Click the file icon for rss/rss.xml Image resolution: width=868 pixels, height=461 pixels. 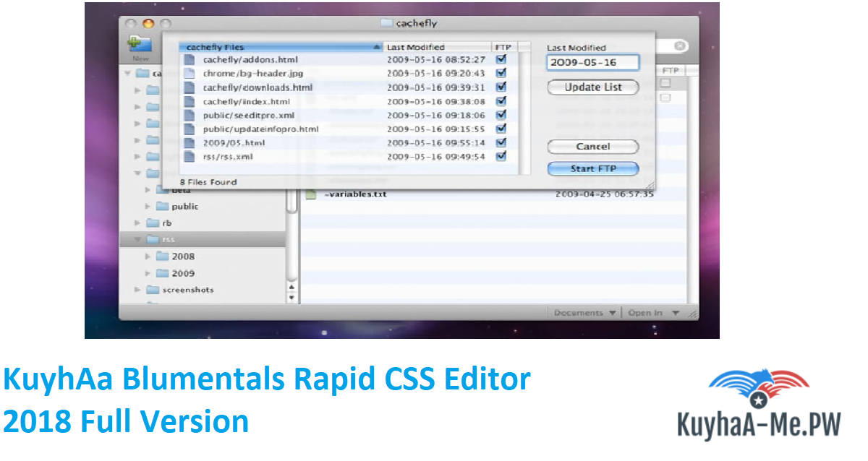(x=190, y=157)
